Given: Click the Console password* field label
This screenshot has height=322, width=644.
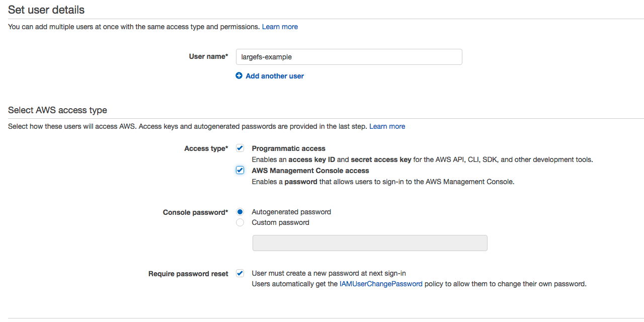Looking at the screenshot, I should coord(195,212).
